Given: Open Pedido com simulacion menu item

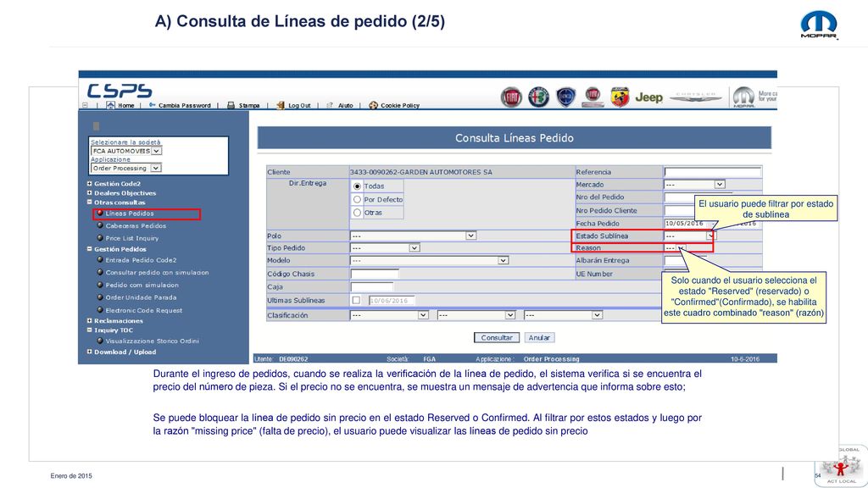Looking at the screenshot, I should [142, 285].
